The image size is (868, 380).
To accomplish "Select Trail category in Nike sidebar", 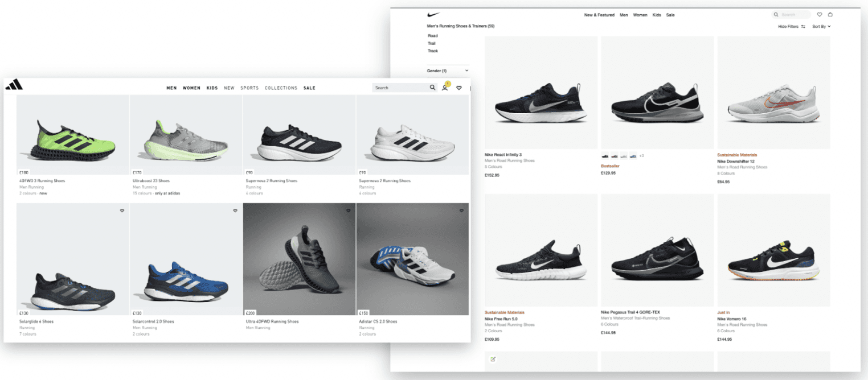I will click(x=432, y=43).
